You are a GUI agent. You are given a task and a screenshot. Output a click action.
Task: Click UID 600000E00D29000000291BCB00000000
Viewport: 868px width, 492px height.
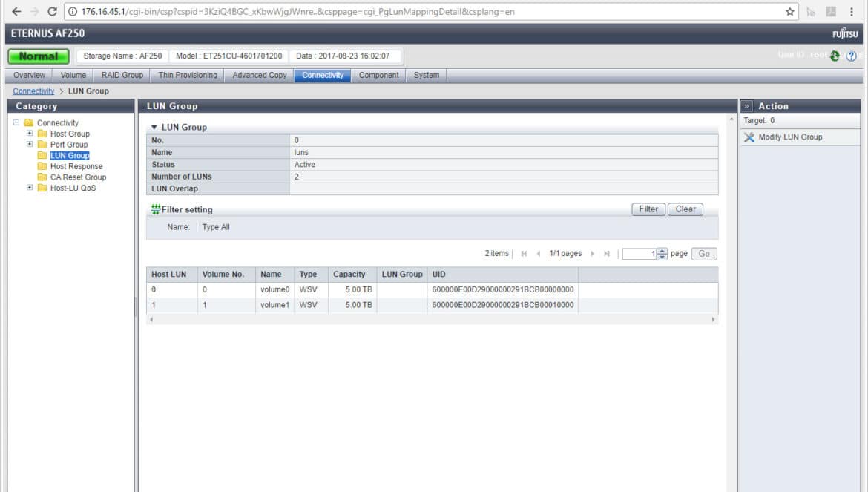point(503,289)
